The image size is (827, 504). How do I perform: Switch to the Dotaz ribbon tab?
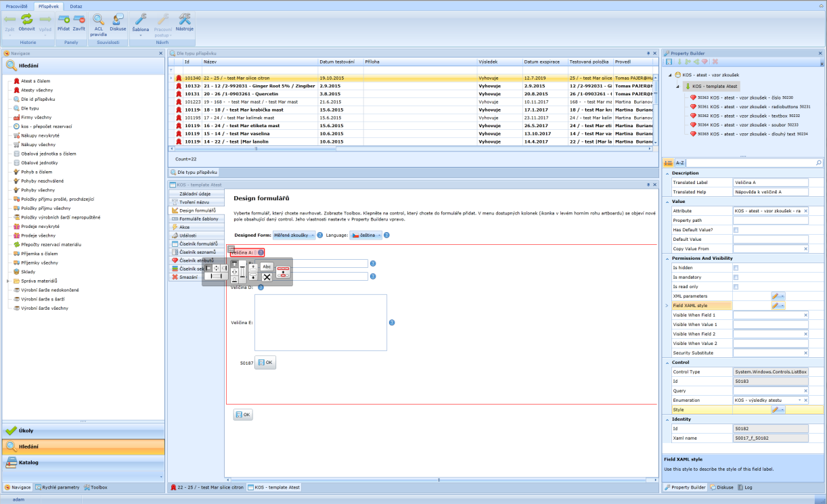click(x=76, y=5)
